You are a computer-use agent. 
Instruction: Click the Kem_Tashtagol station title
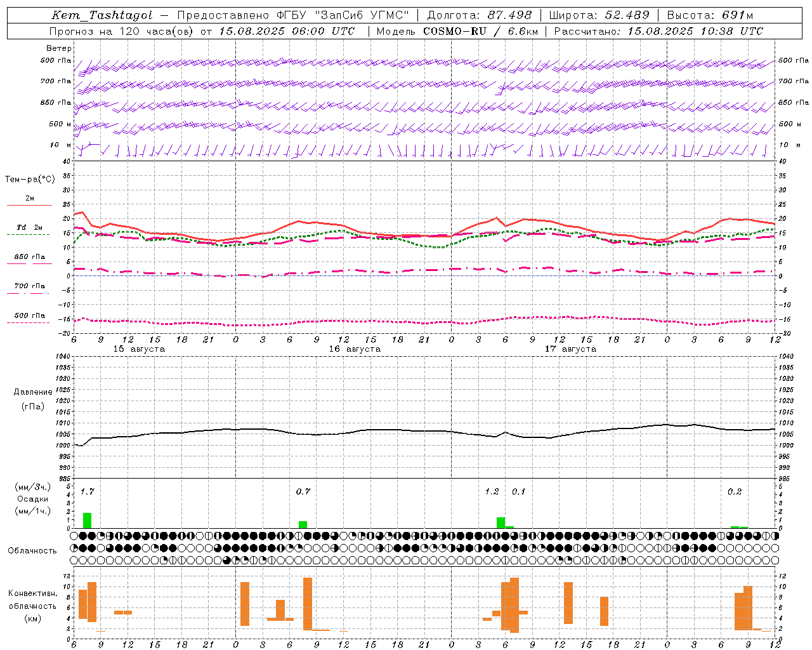coord(102,15)
